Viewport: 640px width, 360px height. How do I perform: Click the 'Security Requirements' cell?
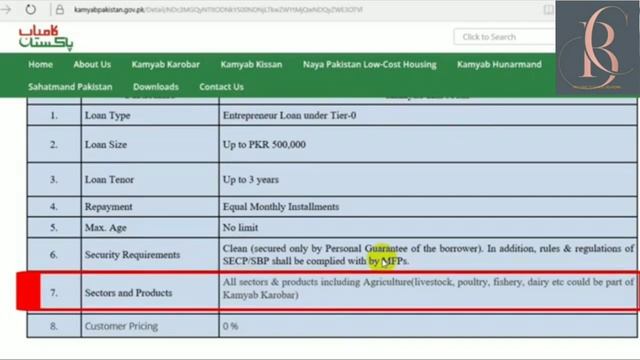(150, 255)
